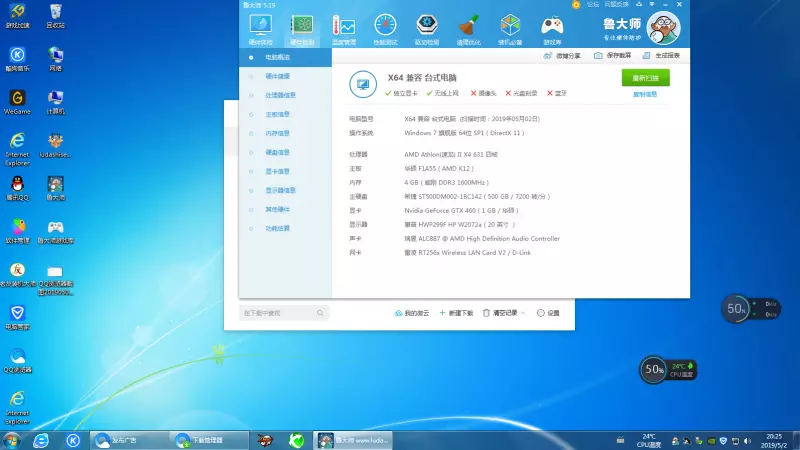
Task: Open the WeGame desktop icon
Action: (x=17, y=102)
